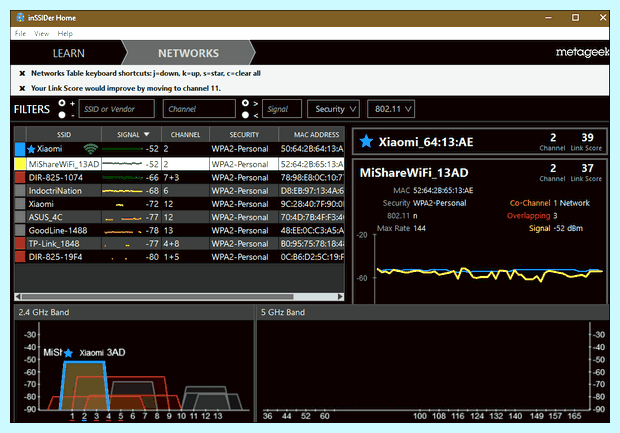The width and height of the screenshot is (620, 433).
Task: Click the left arrow of the table horizontal scrollbar
Action: [x=18, y=297]
